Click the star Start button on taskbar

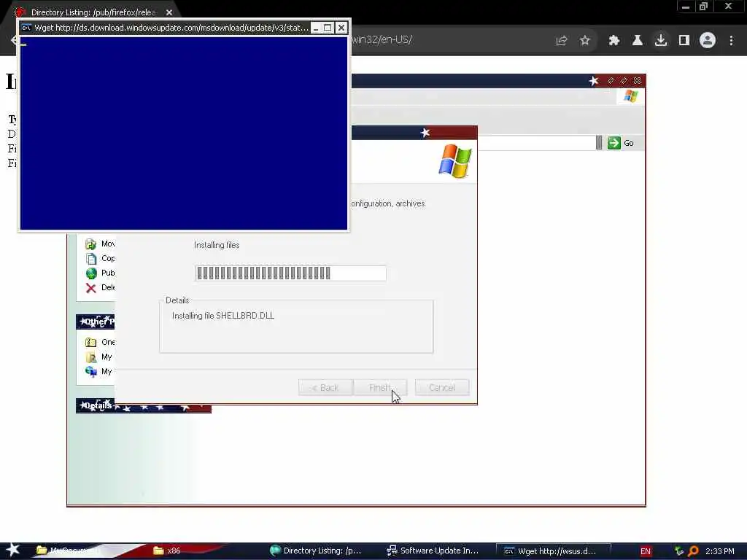(13, 550)
